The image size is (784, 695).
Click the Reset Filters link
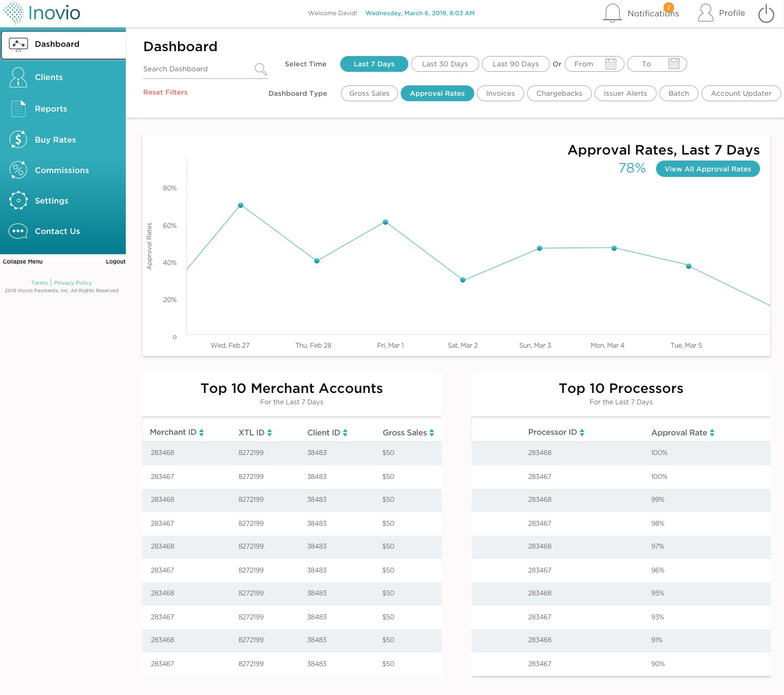tap(166, 93)
